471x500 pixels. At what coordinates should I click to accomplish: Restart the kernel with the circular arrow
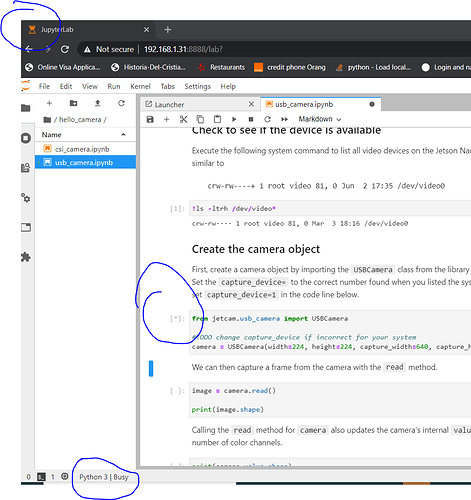click(267, 119)
